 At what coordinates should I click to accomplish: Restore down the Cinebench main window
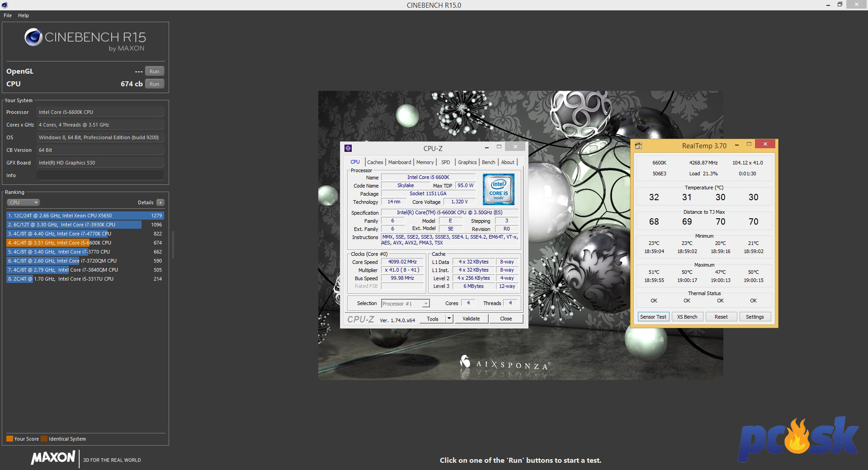[x=840, y=5]
